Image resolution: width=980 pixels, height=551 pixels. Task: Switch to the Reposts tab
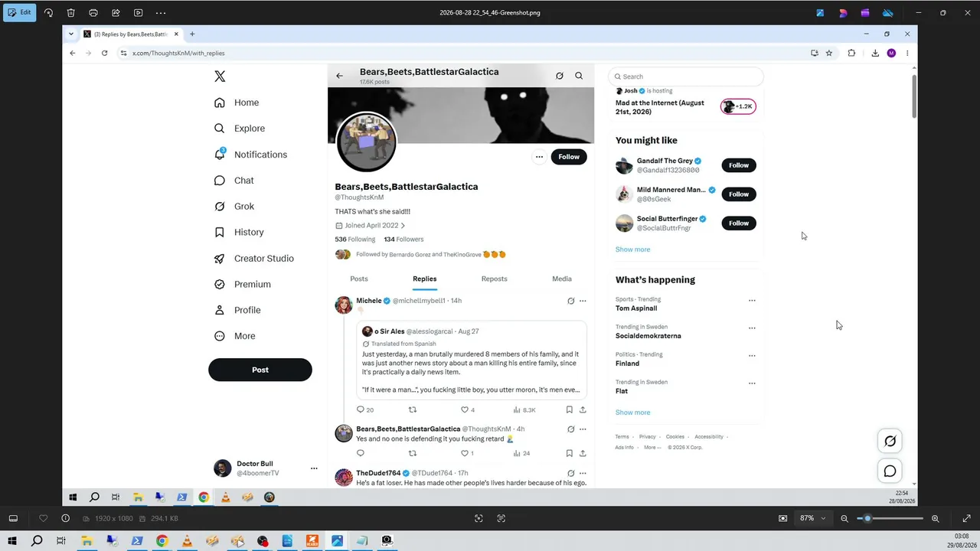pos(495,279)
